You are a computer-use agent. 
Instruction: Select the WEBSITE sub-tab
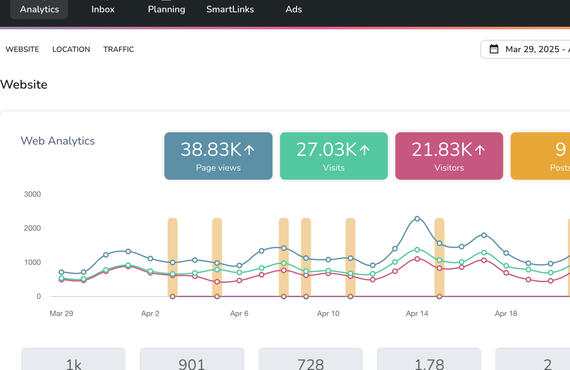tap(22, 49)
